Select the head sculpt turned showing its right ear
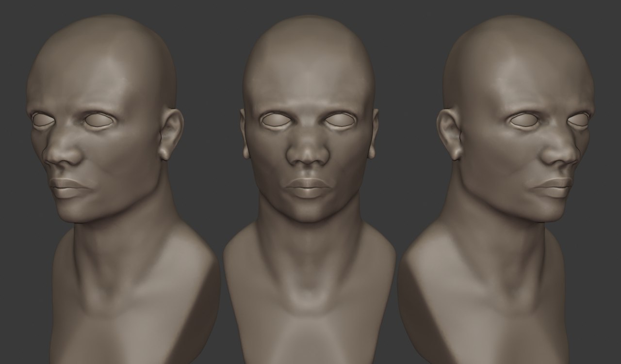This screenshot has height=364, width=621. [x=495, y=189]
